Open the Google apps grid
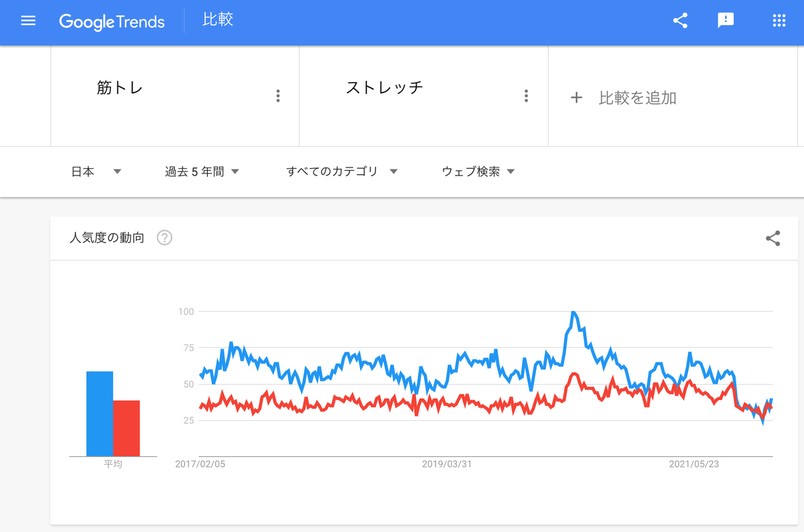Viewport: 804px width, 532px height. point(779,21)
